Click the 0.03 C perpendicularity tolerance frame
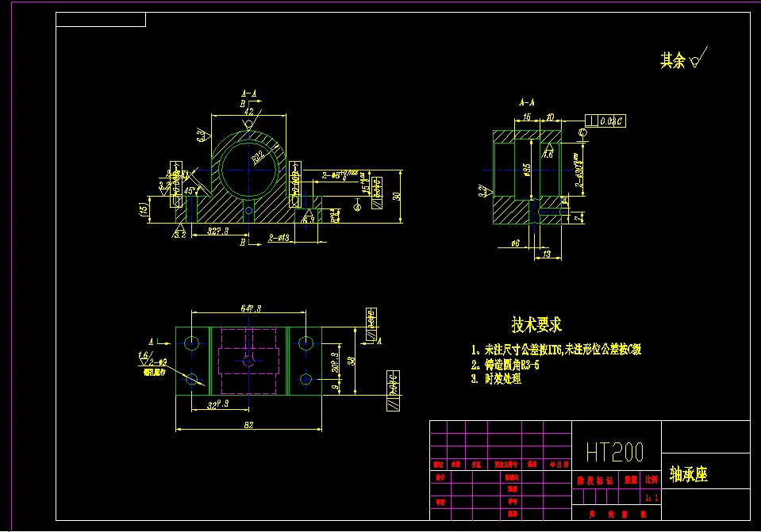Viewport: 761px width, 532px height. 605,121
